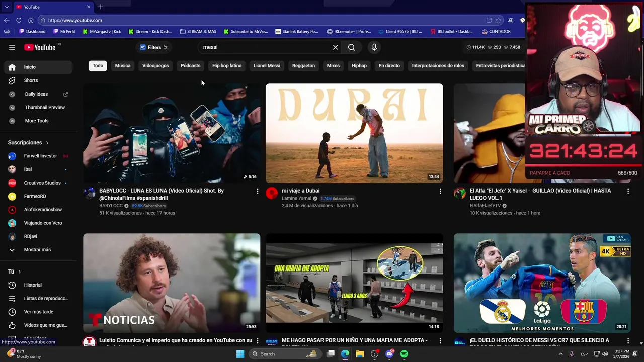This screenshot has width=644, height=362.
Task: Open options menu for BABYLOCC video
Action: [x=258, y=191]
